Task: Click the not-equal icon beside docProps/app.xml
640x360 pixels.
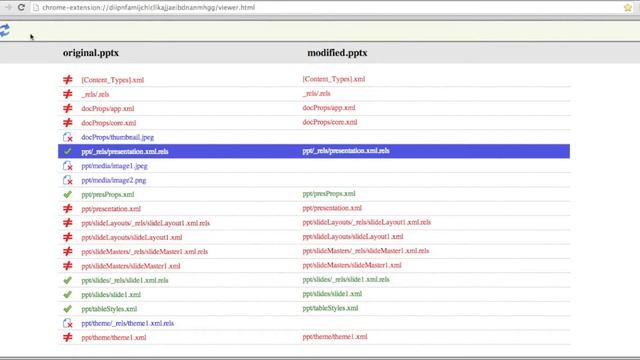Action: pyautogui.click(x=68, y=108)
